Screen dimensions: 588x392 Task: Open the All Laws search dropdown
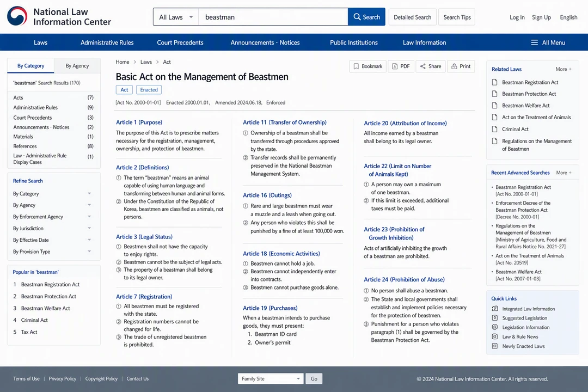pyautogui.click(x=176, y=17)
